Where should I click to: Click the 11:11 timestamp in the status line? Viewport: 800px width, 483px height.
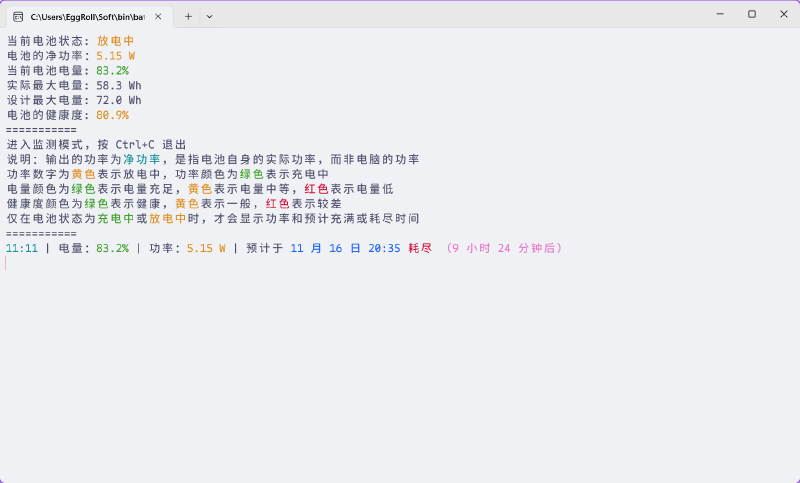[x=21, y=248]
